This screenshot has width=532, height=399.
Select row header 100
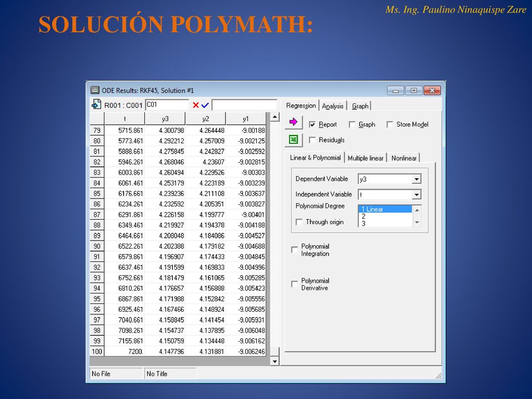pos(97,352)
